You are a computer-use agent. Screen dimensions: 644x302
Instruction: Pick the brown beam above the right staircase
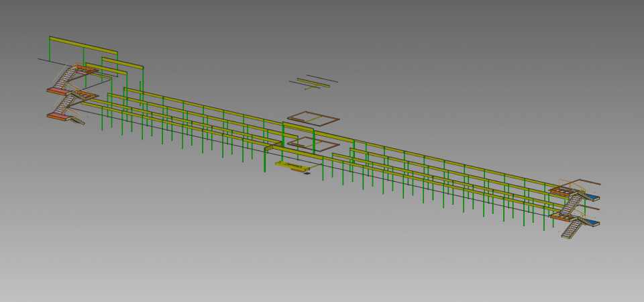[589, 182]
